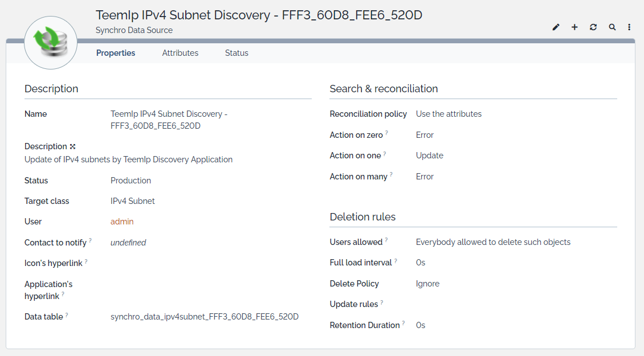This screenshot has height=356, width=644.
Task: Click the Synchro Data Source database icon
Action: [x=51, y=43]
